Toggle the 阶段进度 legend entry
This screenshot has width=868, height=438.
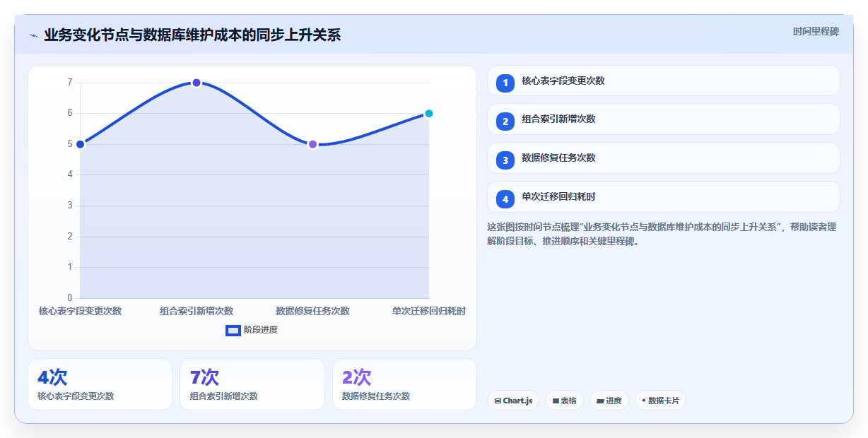coord(252,330)
